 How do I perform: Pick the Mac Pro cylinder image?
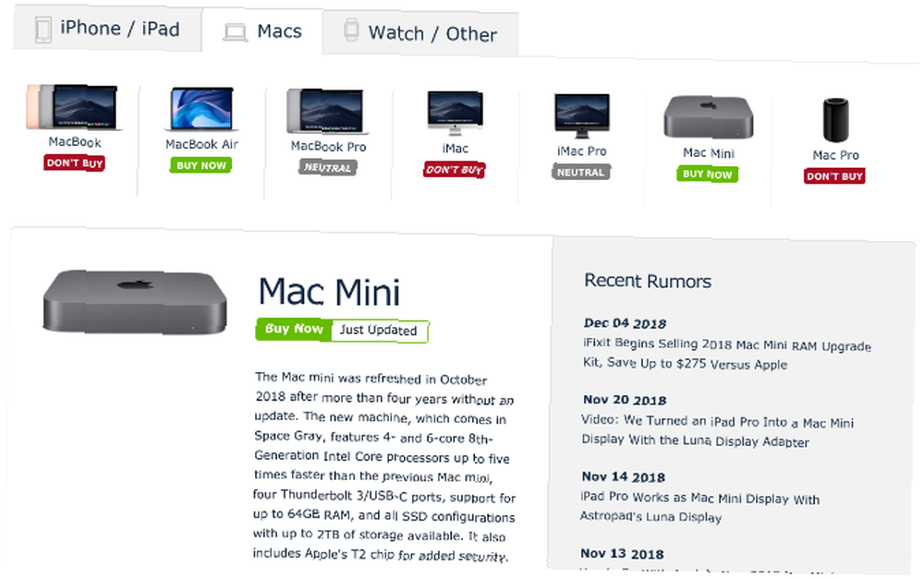[x=835, y=120]
